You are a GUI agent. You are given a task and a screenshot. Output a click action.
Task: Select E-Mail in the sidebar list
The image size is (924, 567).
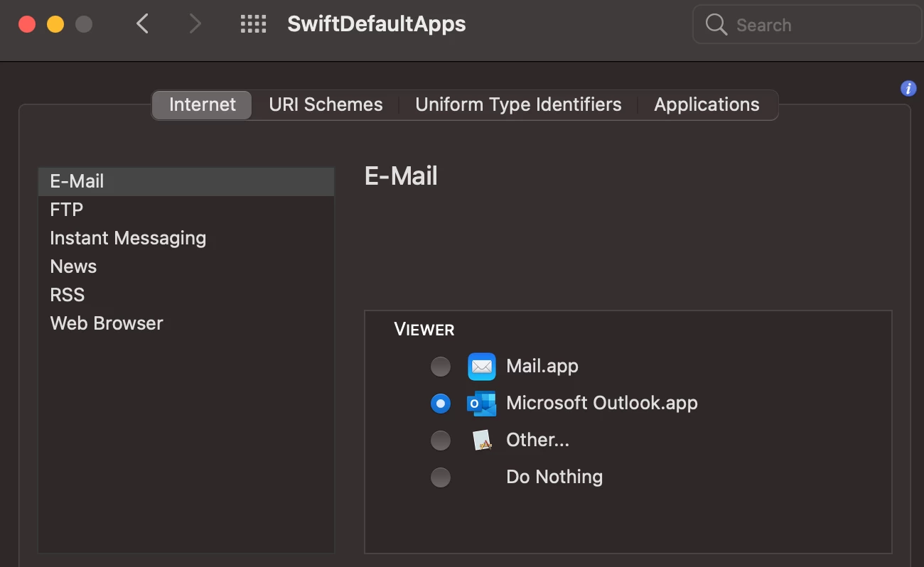(x=186, y=182)
